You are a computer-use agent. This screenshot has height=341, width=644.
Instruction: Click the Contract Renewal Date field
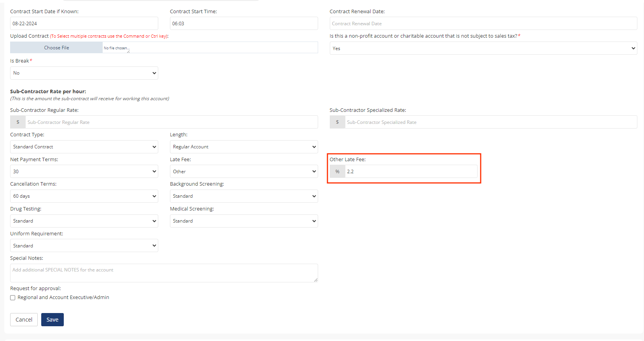(x=483, y=23)
